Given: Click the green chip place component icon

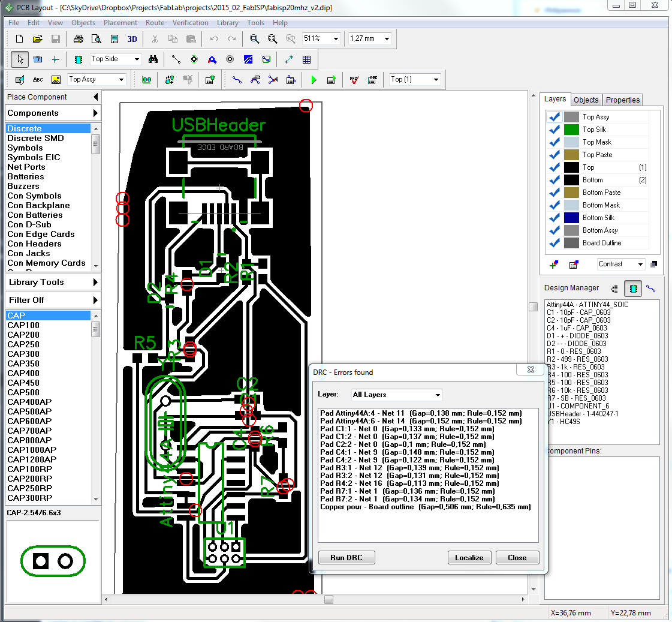Looking at the screenshot, I should (x=78, y=59).
